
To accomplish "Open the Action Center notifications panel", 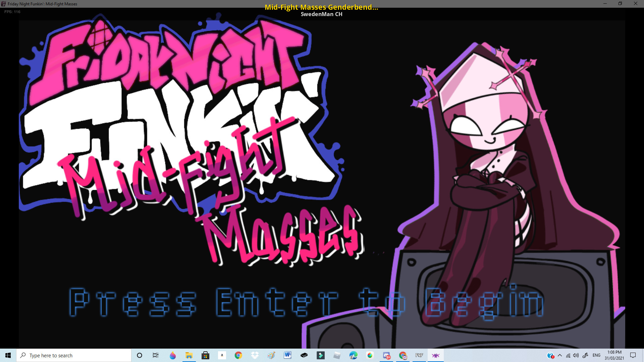I will (x=633, y=355).
